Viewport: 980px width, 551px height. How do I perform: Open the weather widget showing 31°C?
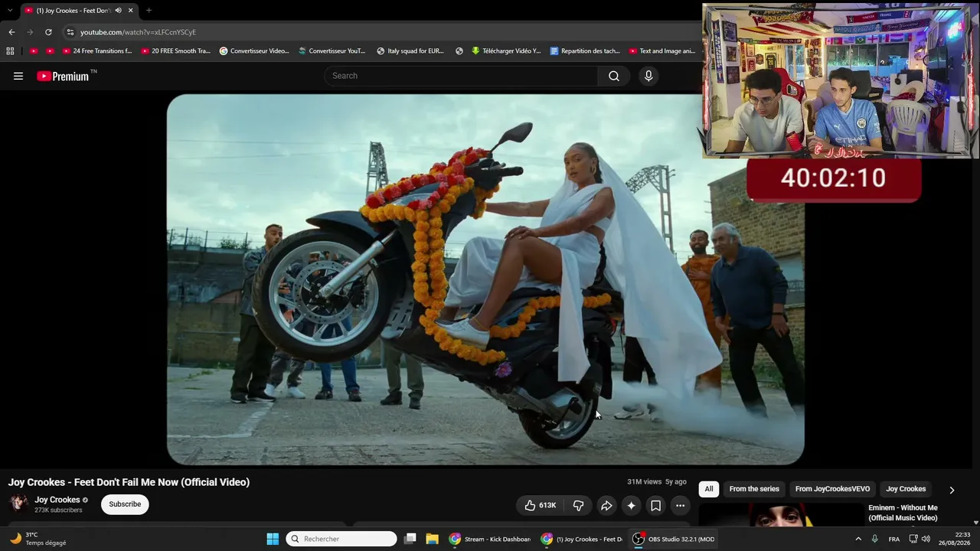pos(38,539)
